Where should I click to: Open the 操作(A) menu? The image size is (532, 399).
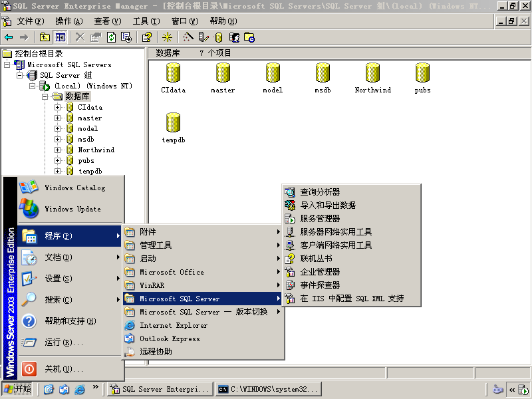pyautogui.click(x=69, y=21)
